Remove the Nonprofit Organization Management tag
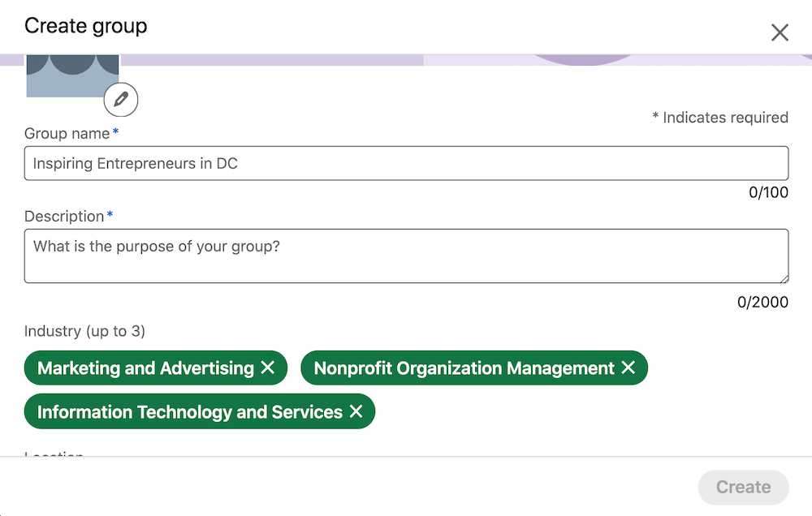Screen dimensions: 812x516 (x=628, y=368)
